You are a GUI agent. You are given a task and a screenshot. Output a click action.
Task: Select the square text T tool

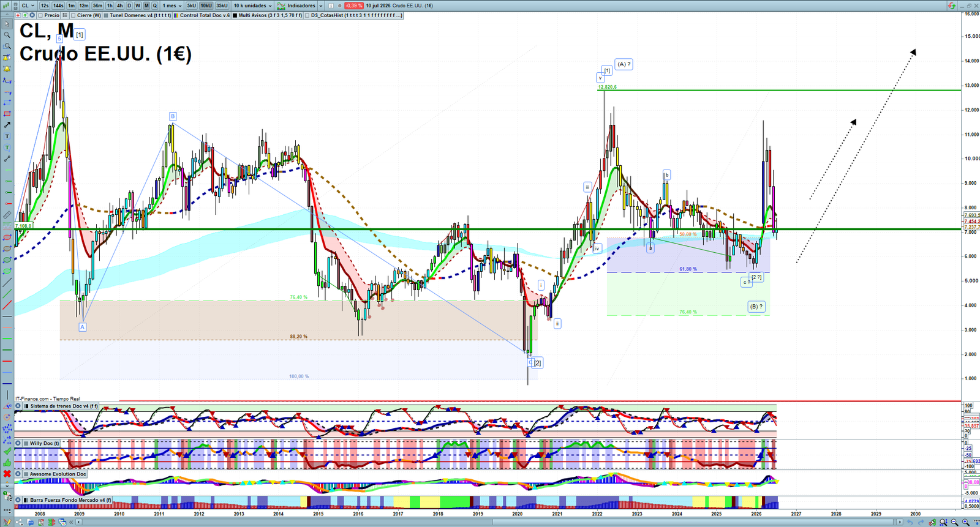coord(7,136)
